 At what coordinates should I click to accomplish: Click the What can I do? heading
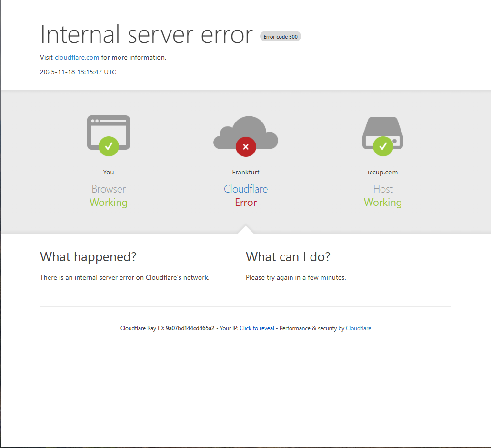click(288, 257)
